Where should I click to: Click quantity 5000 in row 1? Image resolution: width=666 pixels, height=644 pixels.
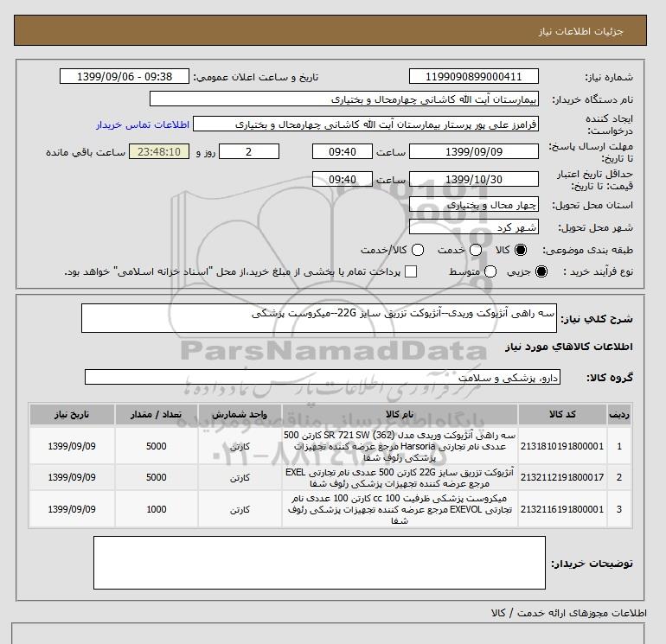pos(157,446)
